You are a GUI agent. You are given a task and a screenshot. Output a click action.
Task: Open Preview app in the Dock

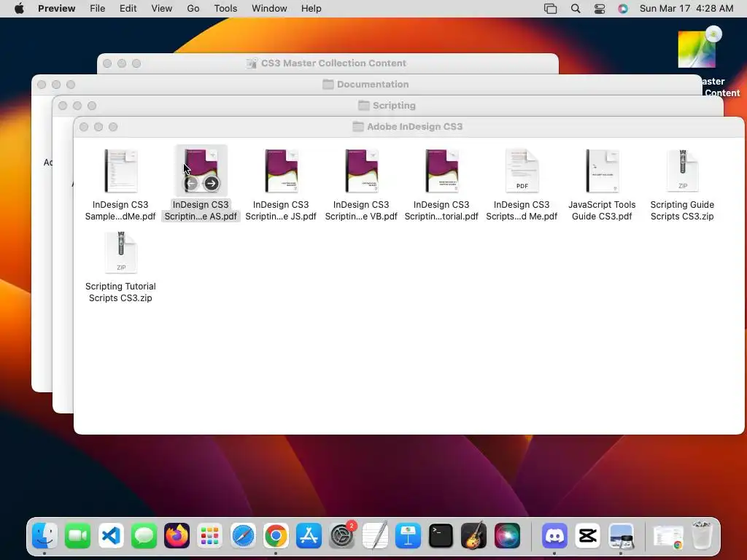point(621,536)
